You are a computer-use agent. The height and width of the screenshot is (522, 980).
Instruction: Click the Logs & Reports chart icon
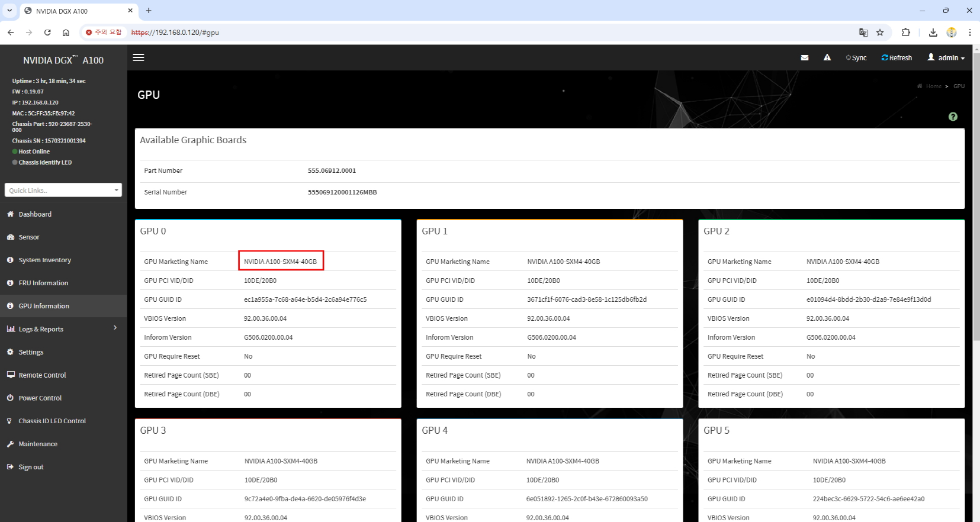11,329
